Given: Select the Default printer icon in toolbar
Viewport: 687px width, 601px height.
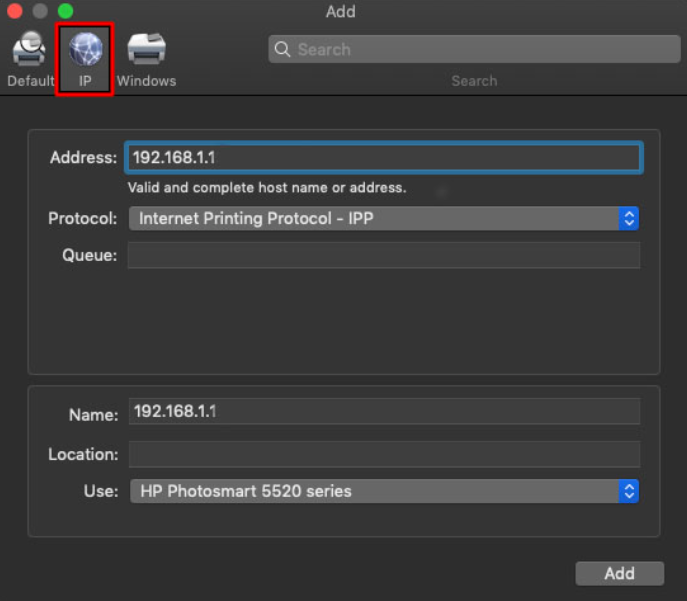Looking at the screenshot, I should click(29, 49).
